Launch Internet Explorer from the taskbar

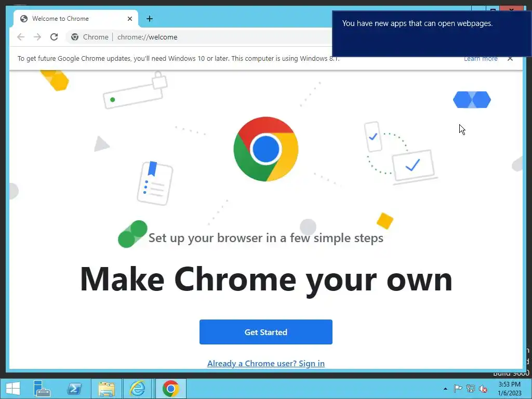click(137, 389)
